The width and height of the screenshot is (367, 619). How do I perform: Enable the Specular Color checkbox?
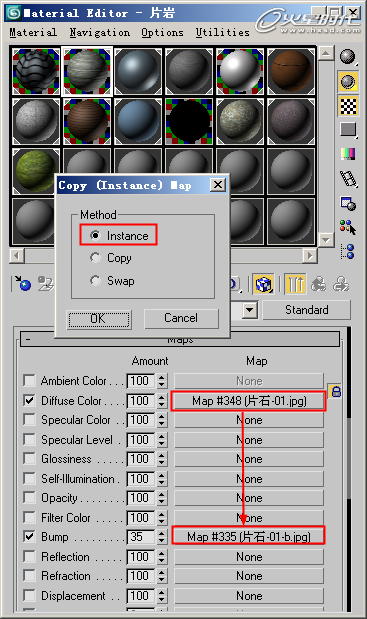click(29, 420)
